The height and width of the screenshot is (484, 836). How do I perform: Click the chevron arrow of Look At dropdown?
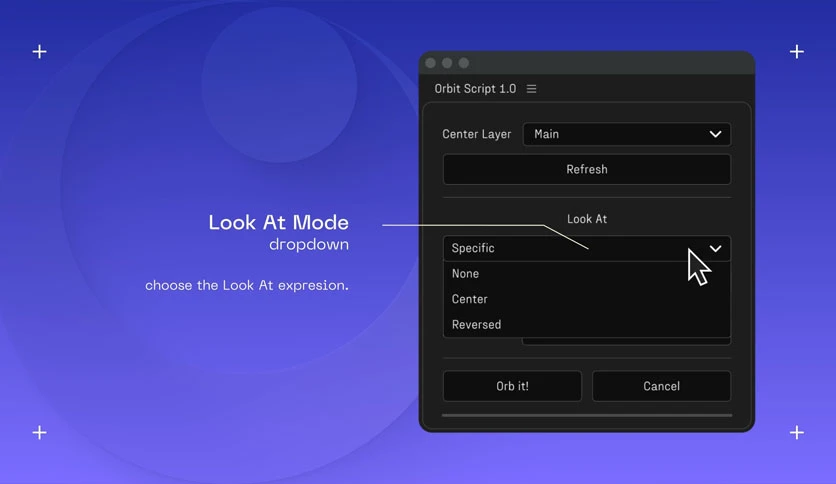(x=716, y=248)
